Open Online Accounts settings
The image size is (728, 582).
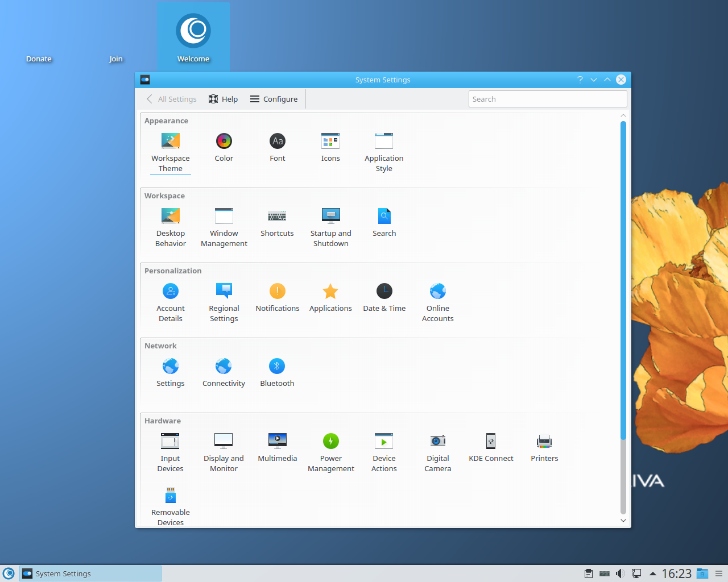[x=438, y=302]
